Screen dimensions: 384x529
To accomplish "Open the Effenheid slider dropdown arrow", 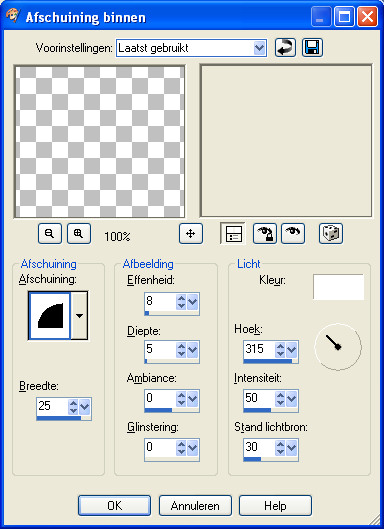I will 192,302.
